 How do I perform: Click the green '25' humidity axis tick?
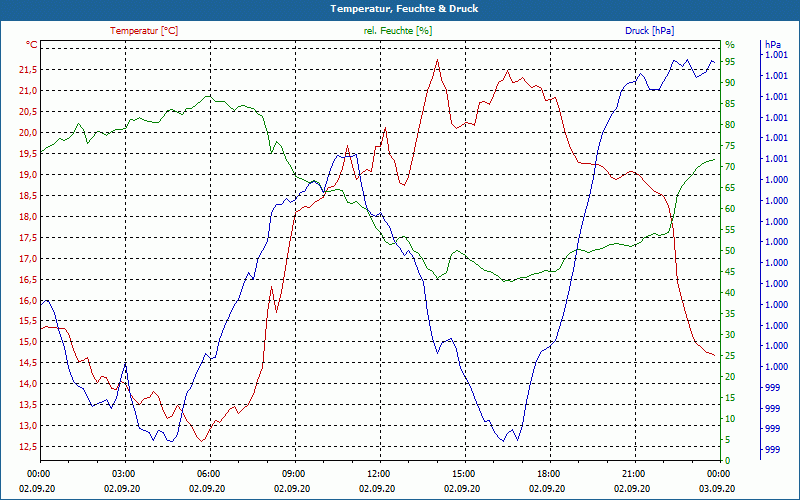click(x=730, y=356)
